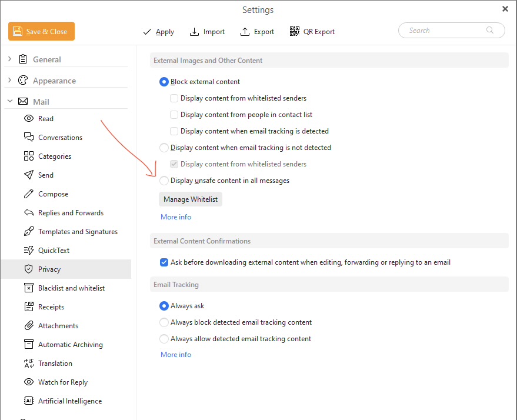Click the Receipts icon

pos(29,306)
